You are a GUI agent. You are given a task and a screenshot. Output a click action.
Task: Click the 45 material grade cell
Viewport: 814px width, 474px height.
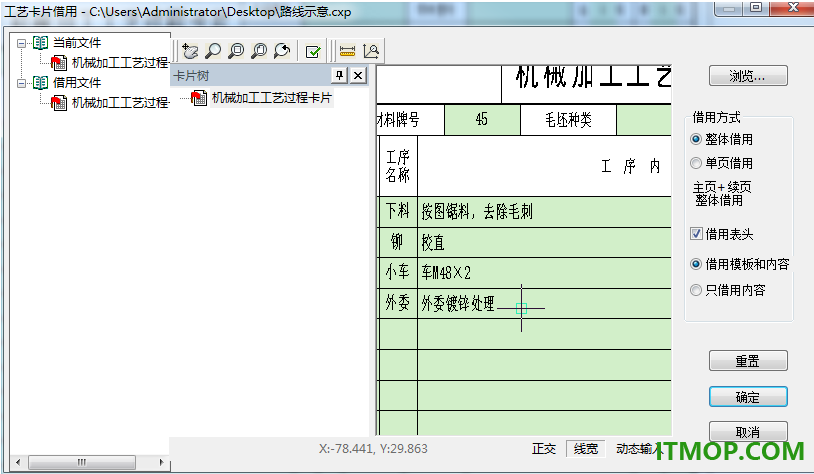point(482,119)
